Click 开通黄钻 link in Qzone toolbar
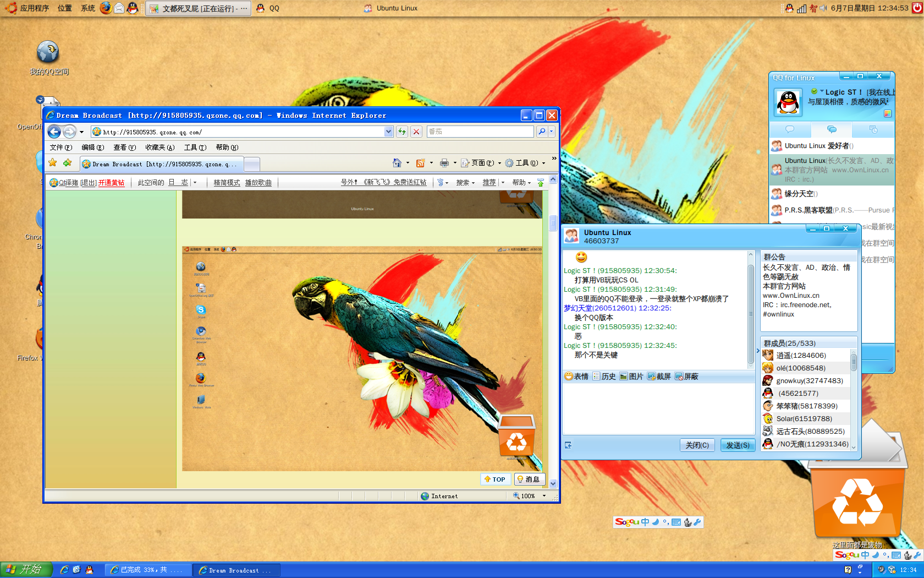Screen dimensions: 924x578 (112, 183)
